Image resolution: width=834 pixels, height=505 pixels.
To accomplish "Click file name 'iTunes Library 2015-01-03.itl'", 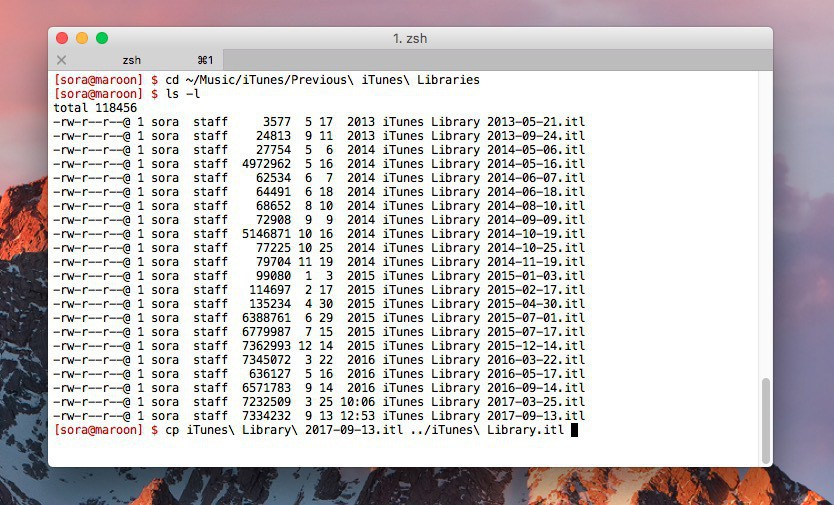I will [x=483, y=276].
